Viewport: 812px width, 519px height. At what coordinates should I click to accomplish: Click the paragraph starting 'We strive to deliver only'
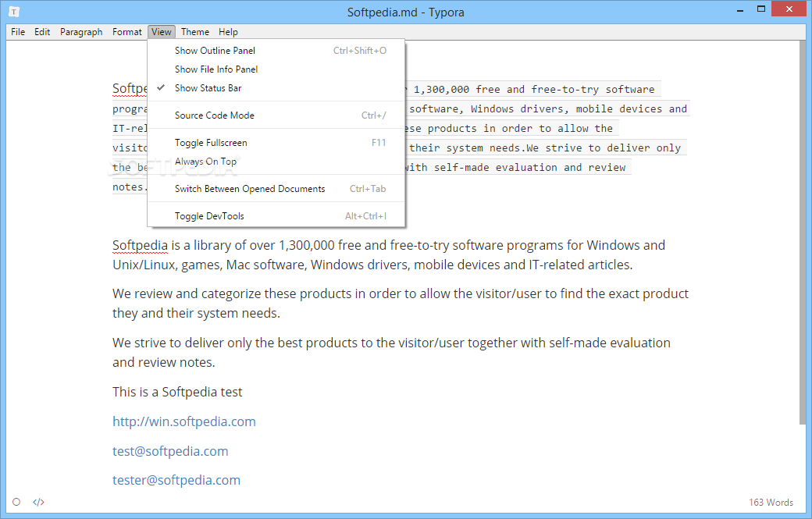pyautogui.click(x=391, y=353)
